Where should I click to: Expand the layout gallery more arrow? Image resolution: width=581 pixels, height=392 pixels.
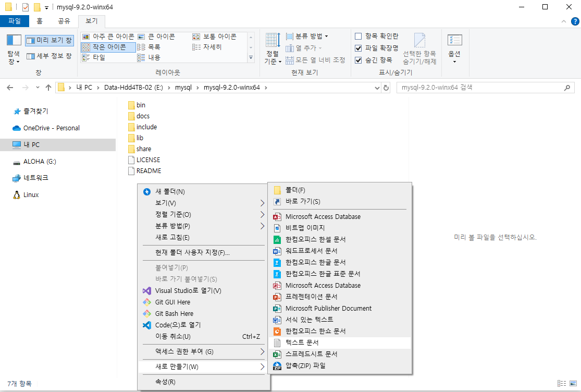click(251, 57)
